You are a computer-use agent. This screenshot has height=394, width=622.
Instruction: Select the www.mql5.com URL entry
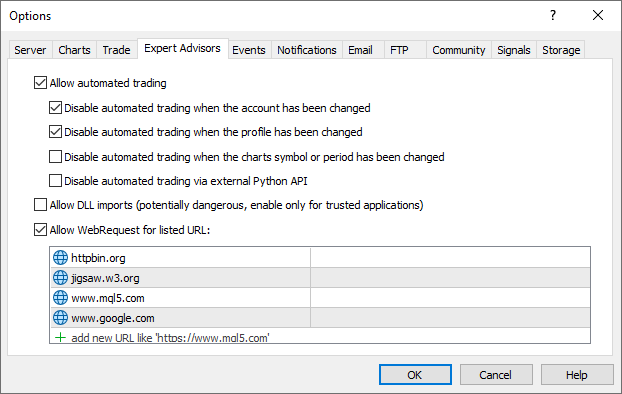(x=320, y=298)
